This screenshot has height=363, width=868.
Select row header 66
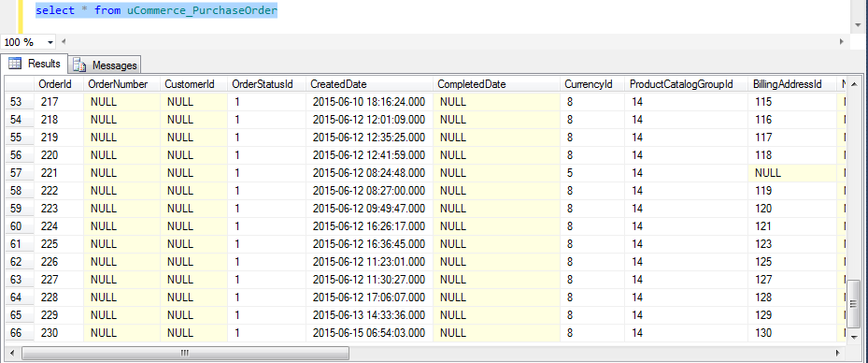pos(20,333)
